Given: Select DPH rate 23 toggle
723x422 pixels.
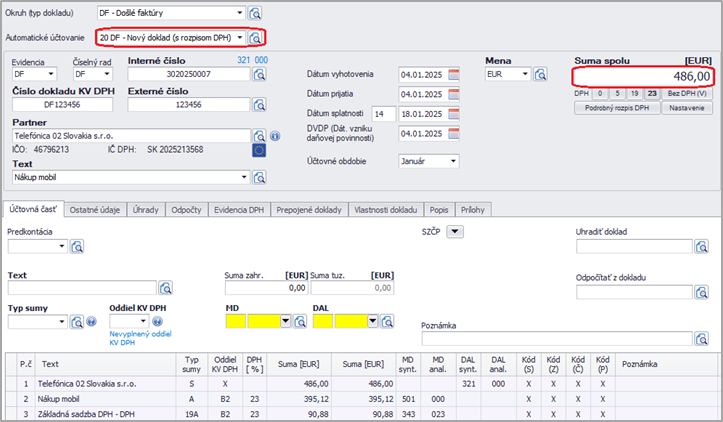Looking at the screenshot, I should [652, 94].
